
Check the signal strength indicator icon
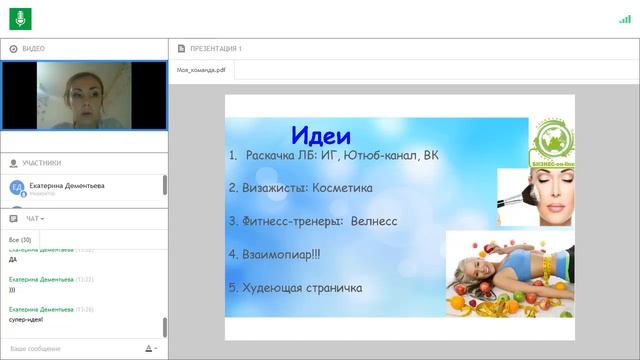pos(625,19)
